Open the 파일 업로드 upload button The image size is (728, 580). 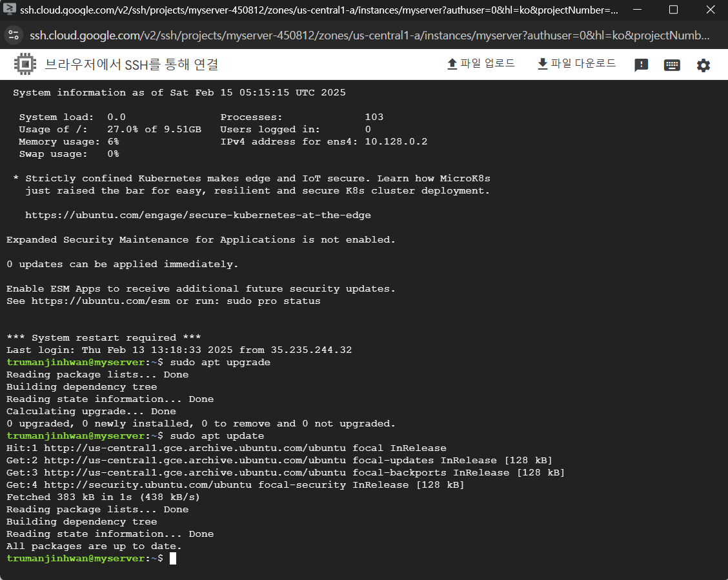481,64
